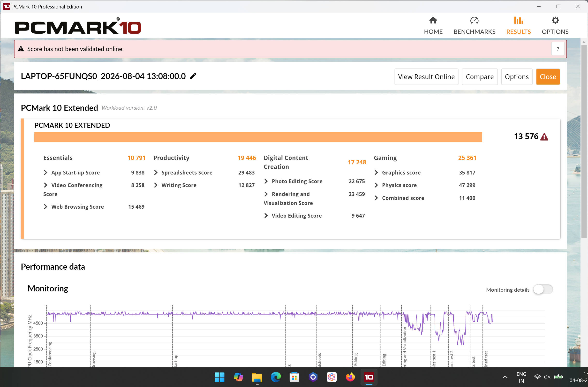Click the overall score 13 576

pyautogui.click(x=526, y=137)
